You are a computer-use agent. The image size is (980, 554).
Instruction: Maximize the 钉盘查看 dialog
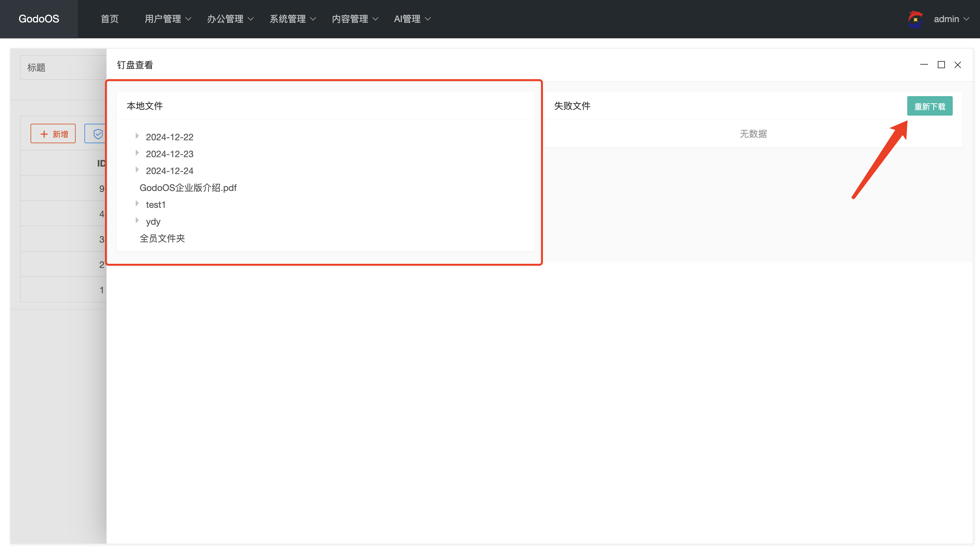(x=941, y=65)
